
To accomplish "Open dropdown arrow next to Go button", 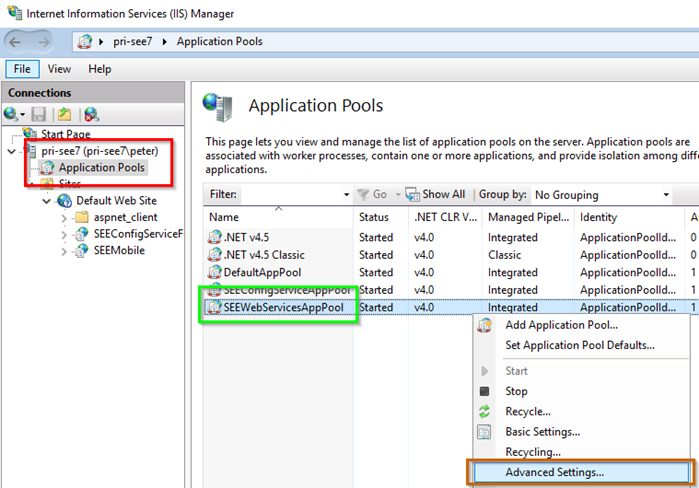I will pos(398,195).
